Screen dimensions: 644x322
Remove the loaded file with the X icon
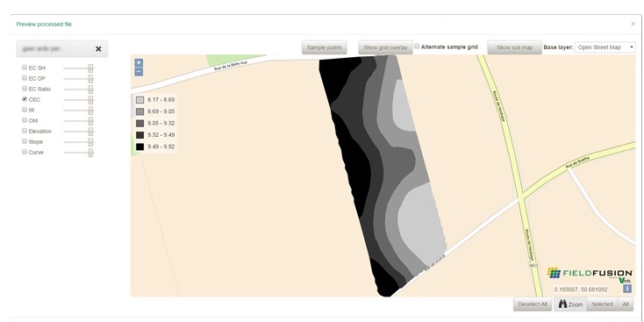(98, 49)
